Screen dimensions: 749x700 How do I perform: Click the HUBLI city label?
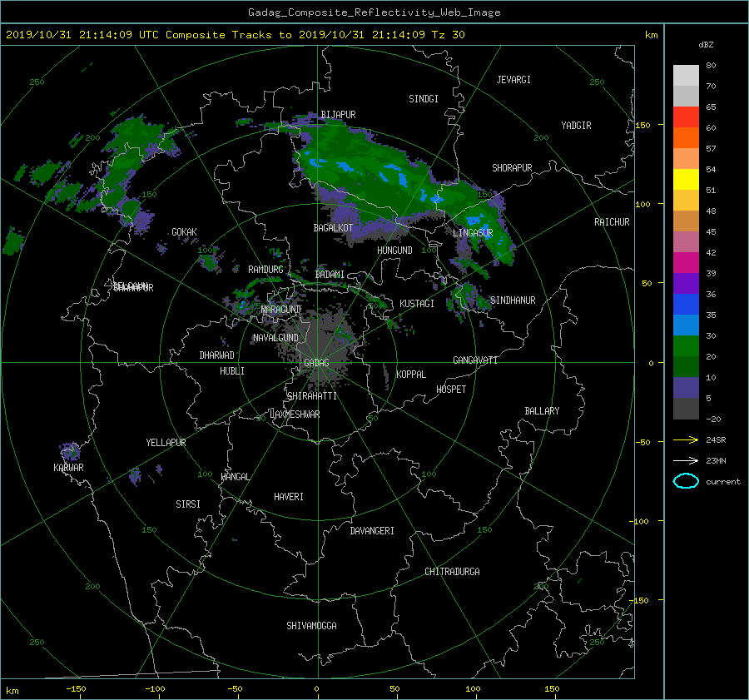pos(231,371)
